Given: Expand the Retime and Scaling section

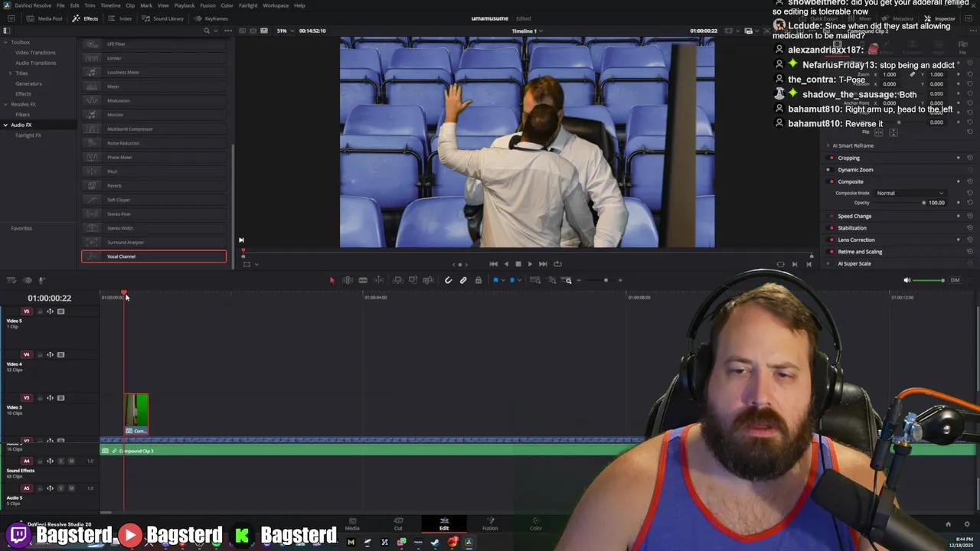Looking at the screenshot, I should [x=860, y=252].
